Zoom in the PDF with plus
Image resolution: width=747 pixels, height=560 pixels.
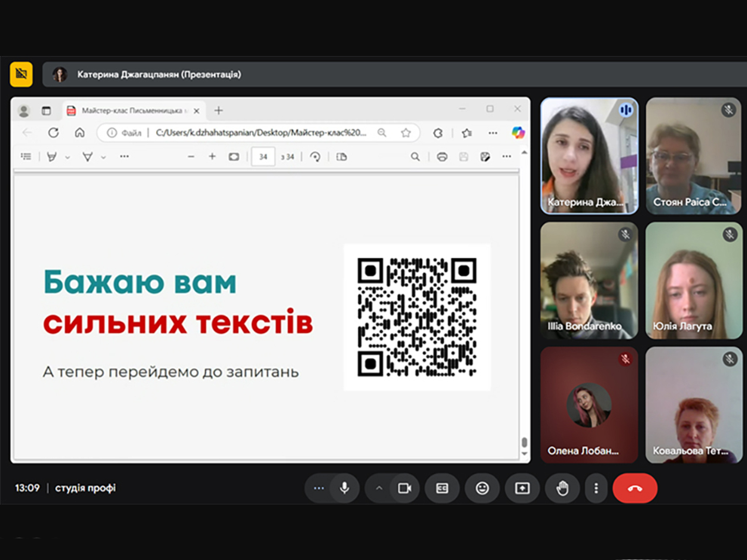(x=212, y=156)
